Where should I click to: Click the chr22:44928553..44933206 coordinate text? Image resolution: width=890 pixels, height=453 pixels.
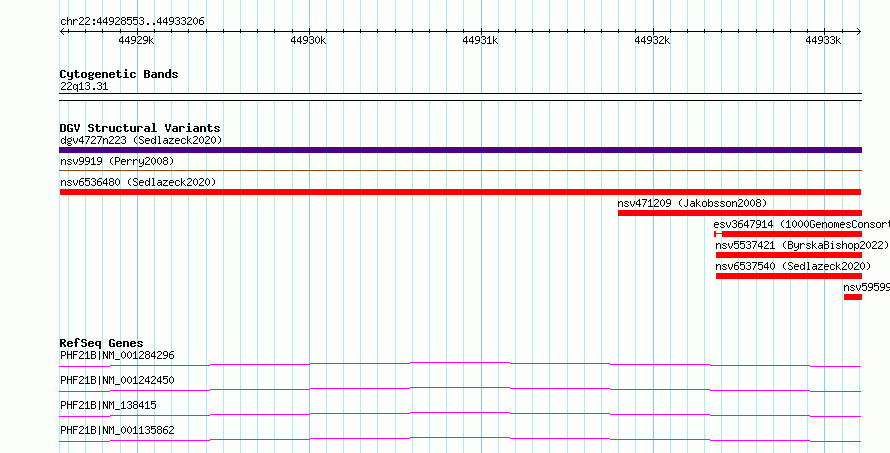point(132,22)
